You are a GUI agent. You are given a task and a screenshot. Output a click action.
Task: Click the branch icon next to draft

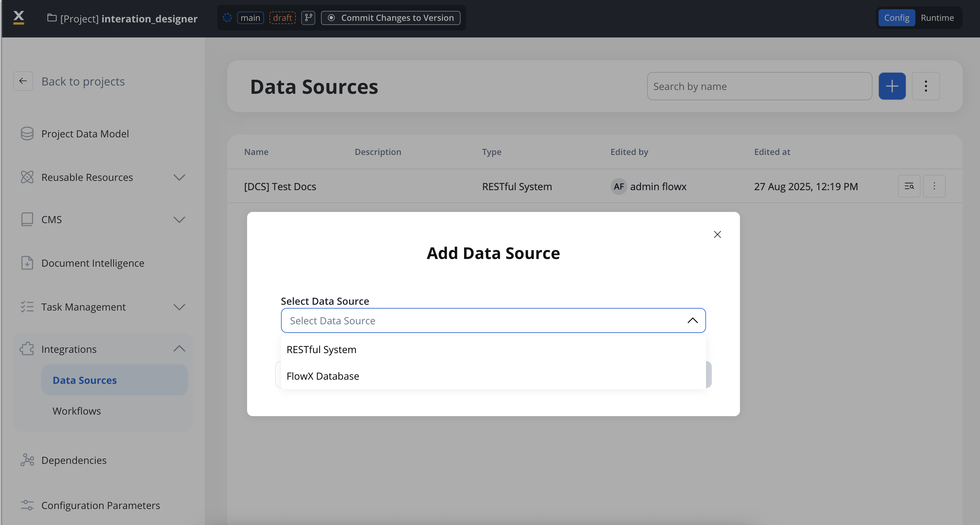308,18
